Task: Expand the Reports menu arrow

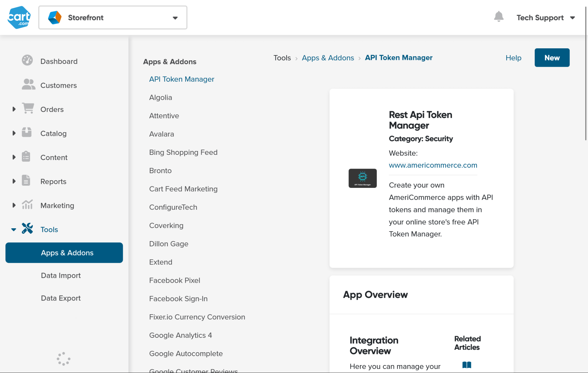Action: click(14, 181)
